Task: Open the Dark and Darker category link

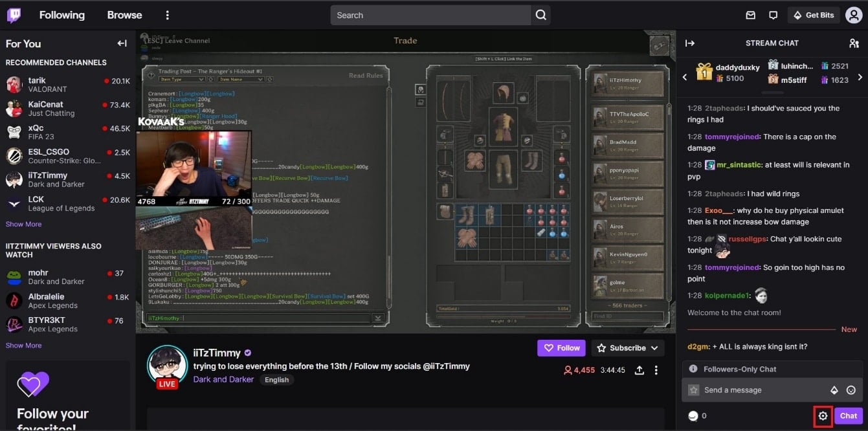Action: point(223,379)
